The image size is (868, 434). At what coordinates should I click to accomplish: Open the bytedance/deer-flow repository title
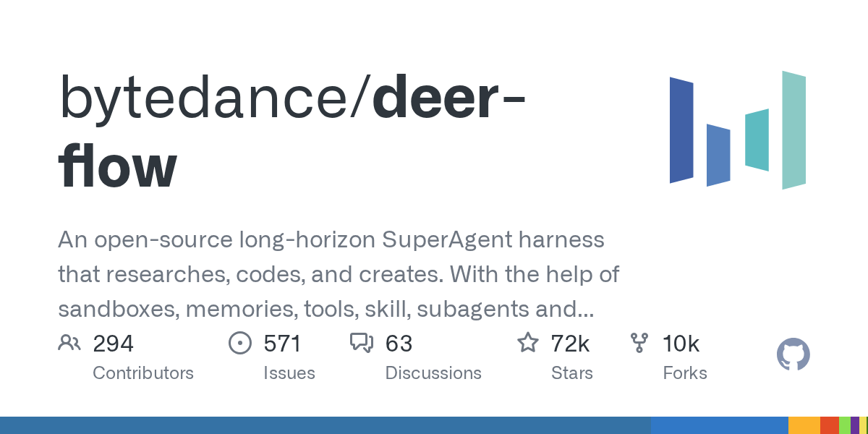pos(292,132)
